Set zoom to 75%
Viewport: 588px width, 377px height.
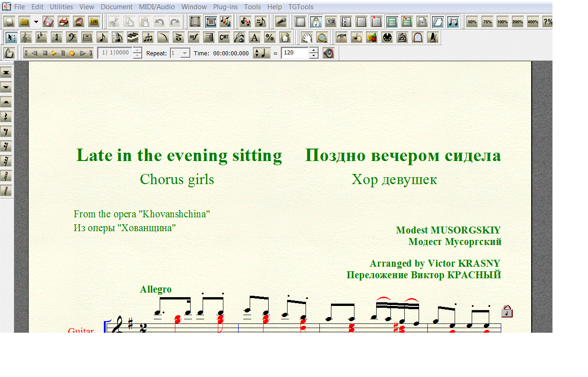487,22
